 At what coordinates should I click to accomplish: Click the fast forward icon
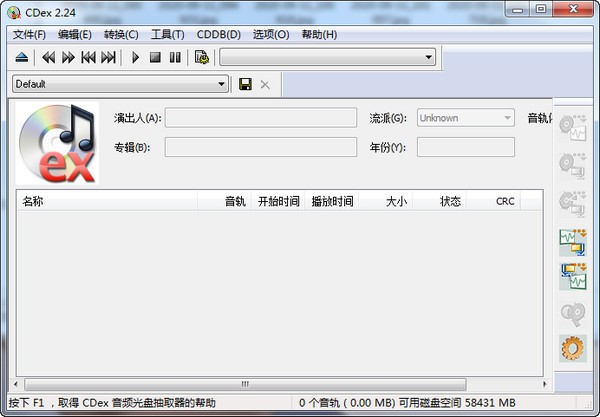click(68, 58)
